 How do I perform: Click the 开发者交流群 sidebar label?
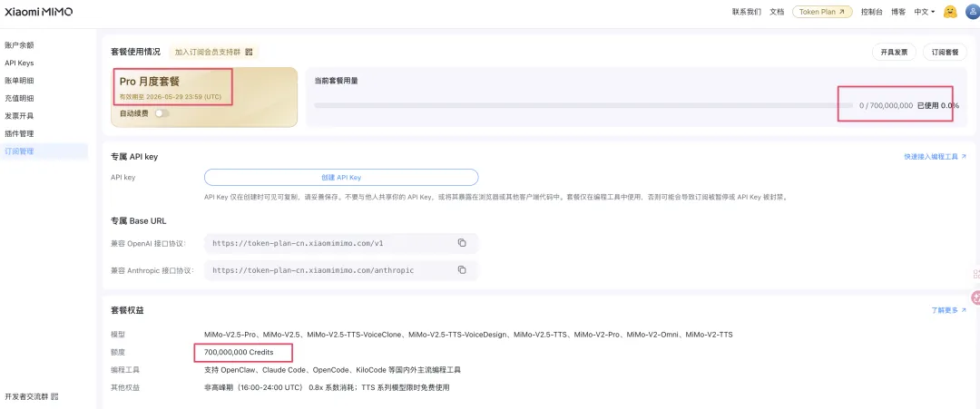coord(26,396)
